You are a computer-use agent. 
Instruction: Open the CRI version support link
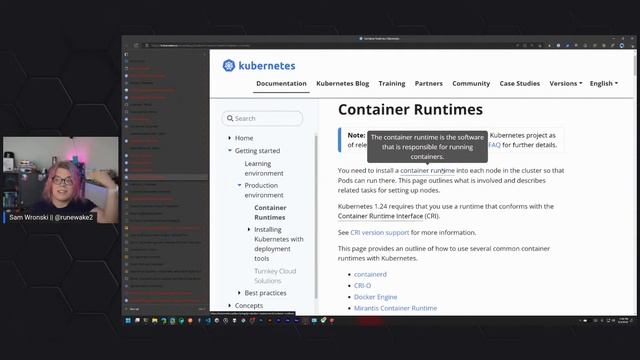[380, 232]
